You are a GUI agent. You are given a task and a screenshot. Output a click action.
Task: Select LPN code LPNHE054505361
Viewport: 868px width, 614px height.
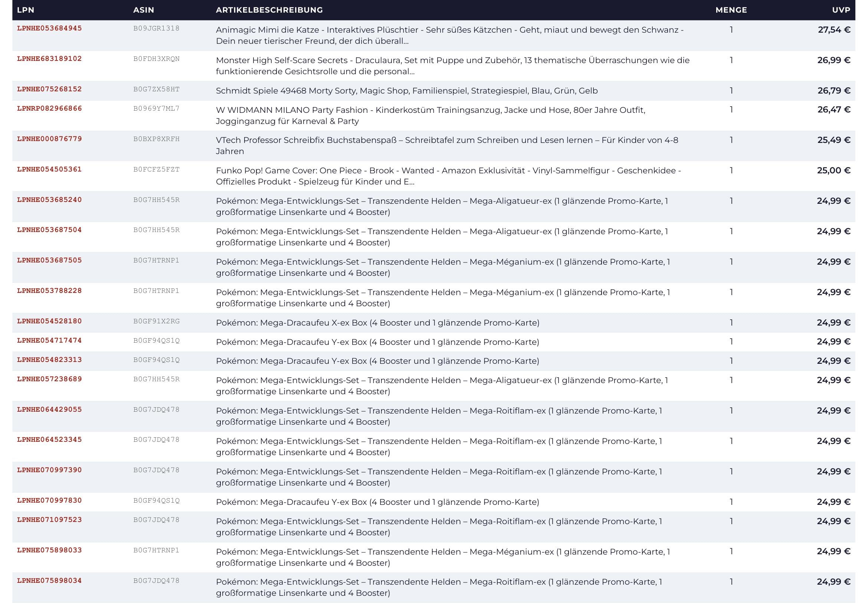click(x=49, y=169)
